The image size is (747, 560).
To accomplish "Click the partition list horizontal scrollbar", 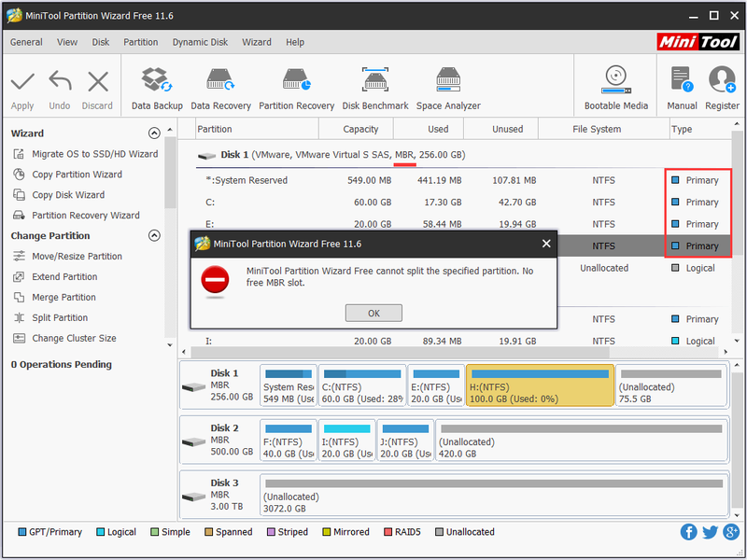I will point(400,353).
